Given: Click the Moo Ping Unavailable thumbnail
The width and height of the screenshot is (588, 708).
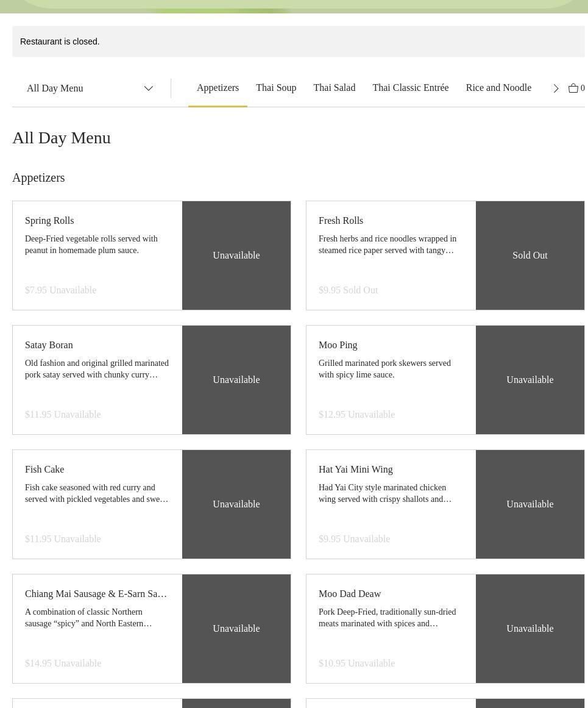Looking at the screenshot, I should click(530, 380).
